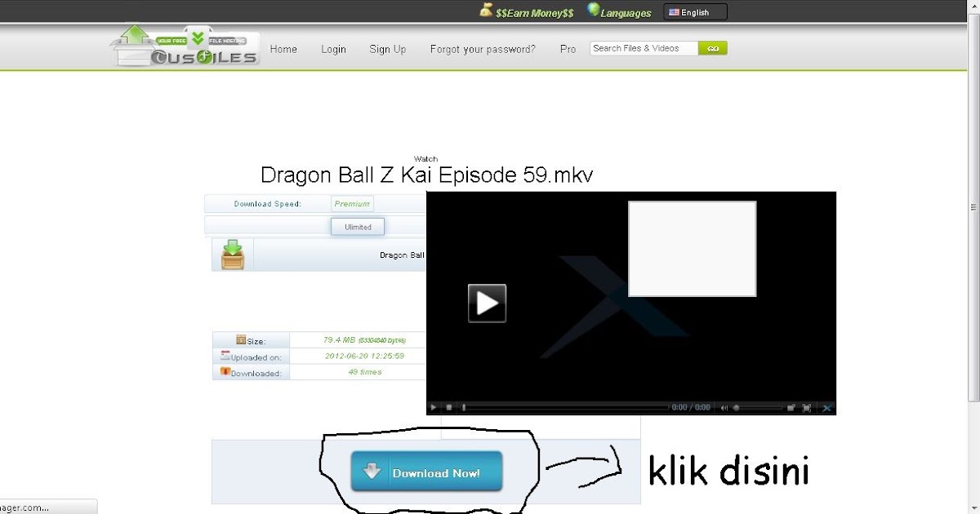Click the globe Languages icon
980x514 pixels.
pyautogui.click(x=594, y=11)
